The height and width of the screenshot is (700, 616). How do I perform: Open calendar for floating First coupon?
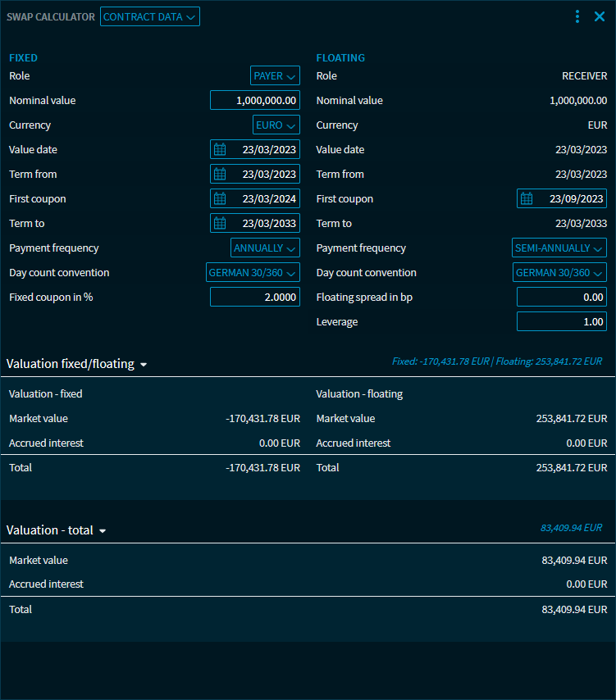[527, 198]
